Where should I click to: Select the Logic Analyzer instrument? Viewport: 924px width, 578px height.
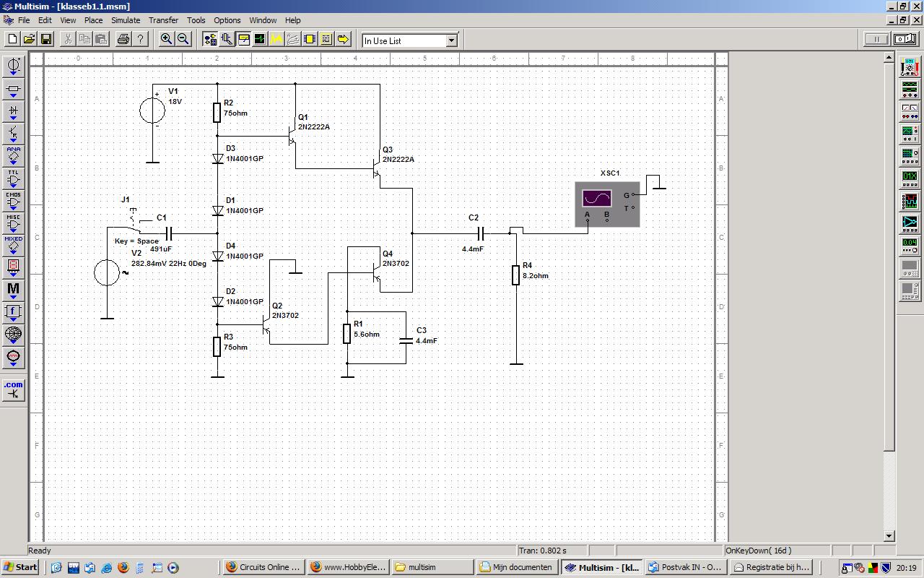909,201
